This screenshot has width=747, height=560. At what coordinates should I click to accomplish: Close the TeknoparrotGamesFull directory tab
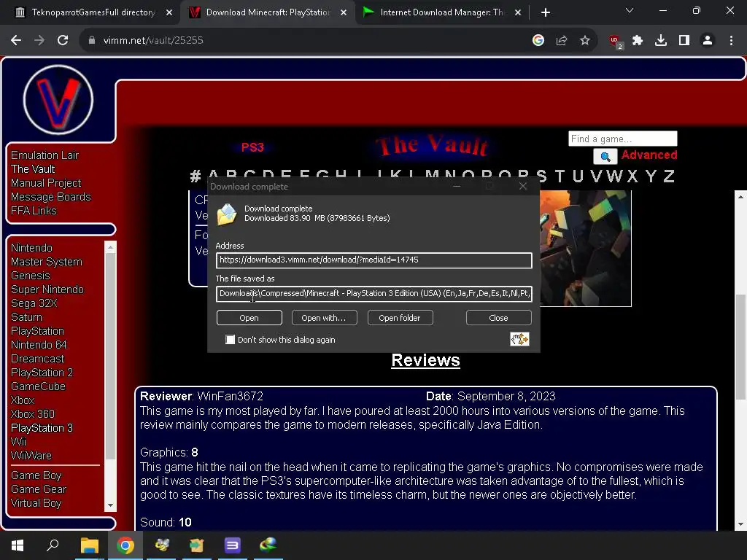(169, 12)
